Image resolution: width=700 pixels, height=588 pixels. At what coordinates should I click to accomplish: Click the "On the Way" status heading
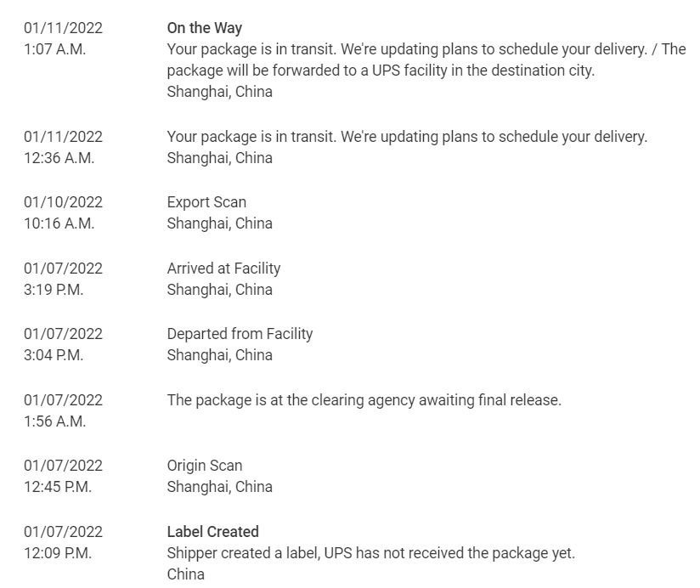pos(204,28)
